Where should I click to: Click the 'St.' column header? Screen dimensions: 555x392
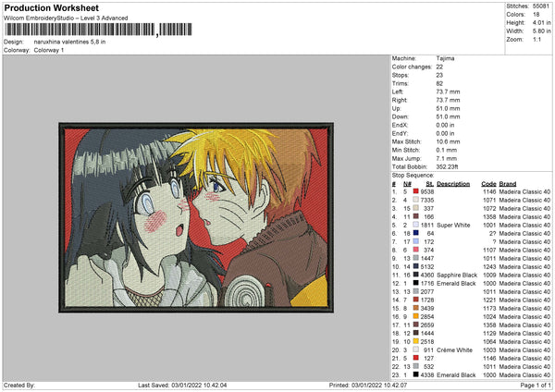[430, 184]
